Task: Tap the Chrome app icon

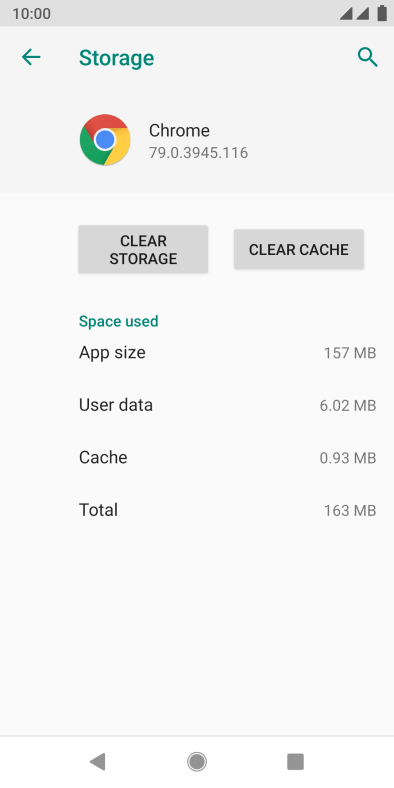Action: pyautogui.click(x=105, y=140)
